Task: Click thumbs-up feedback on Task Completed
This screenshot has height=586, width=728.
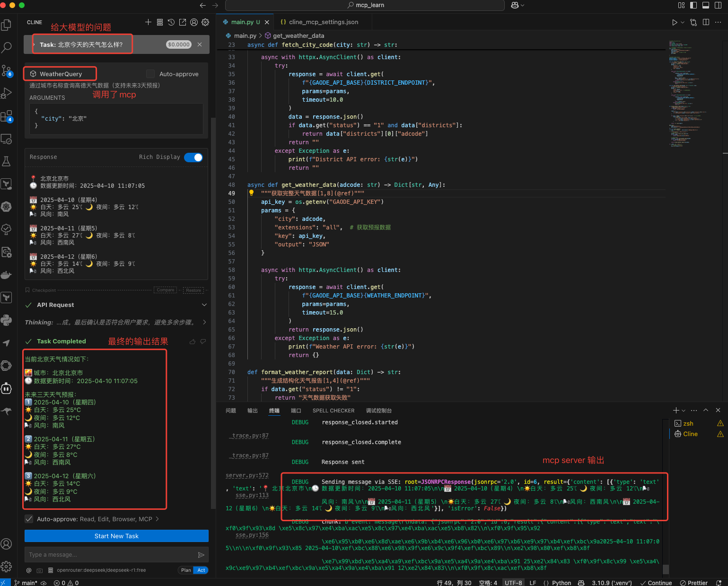Action: pyautogui.click(x=193, y=341)
